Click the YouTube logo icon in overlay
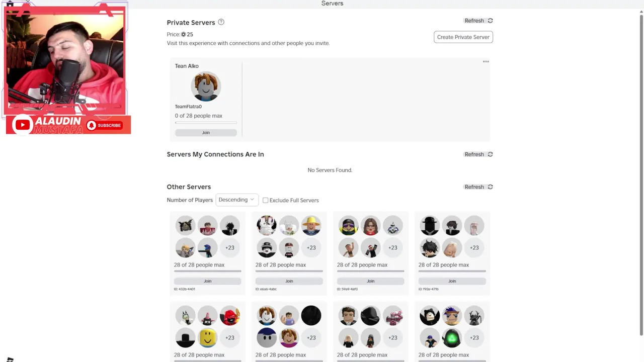The width and height of the screenshot is (644, 362). [x=22, y=125]
